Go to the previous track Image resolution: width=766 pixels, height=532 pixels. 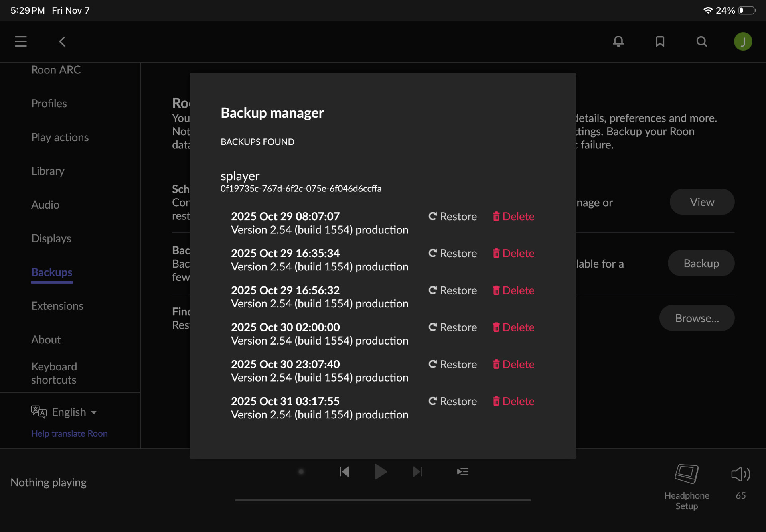coord(344,472)
